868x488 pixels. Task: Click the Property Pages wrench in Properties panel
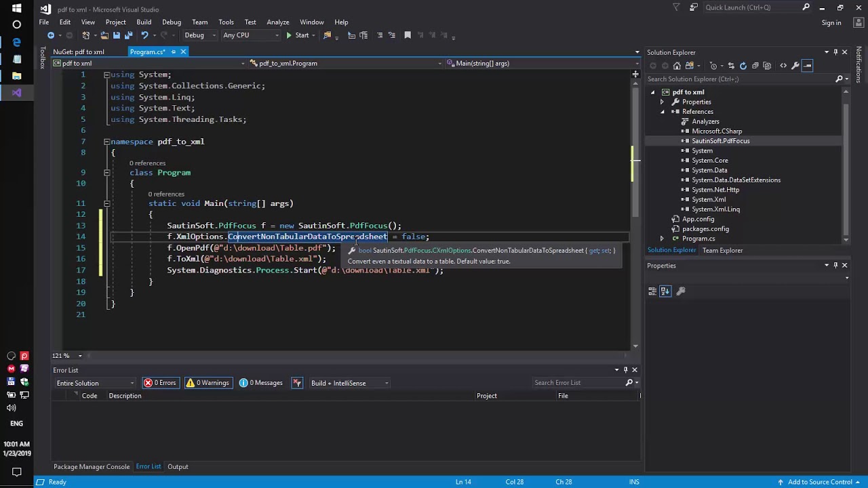click(681, 291)
